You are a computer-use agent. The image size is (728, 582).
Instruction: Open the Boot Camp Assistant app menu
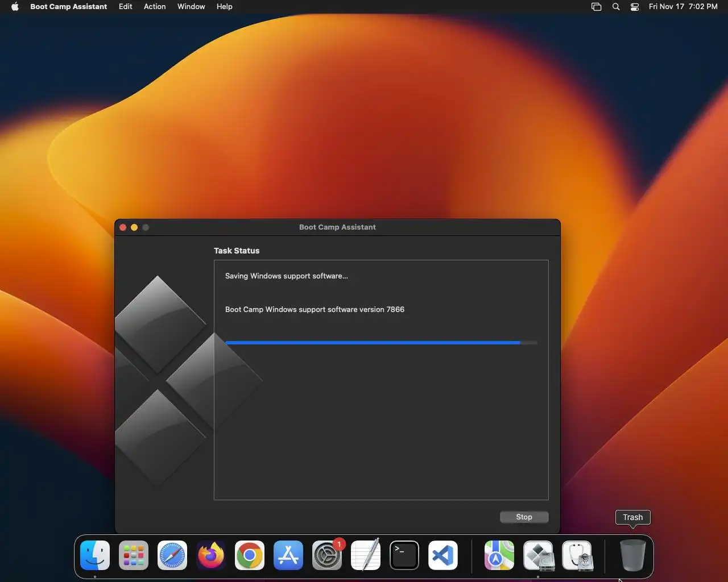(68, 7)
